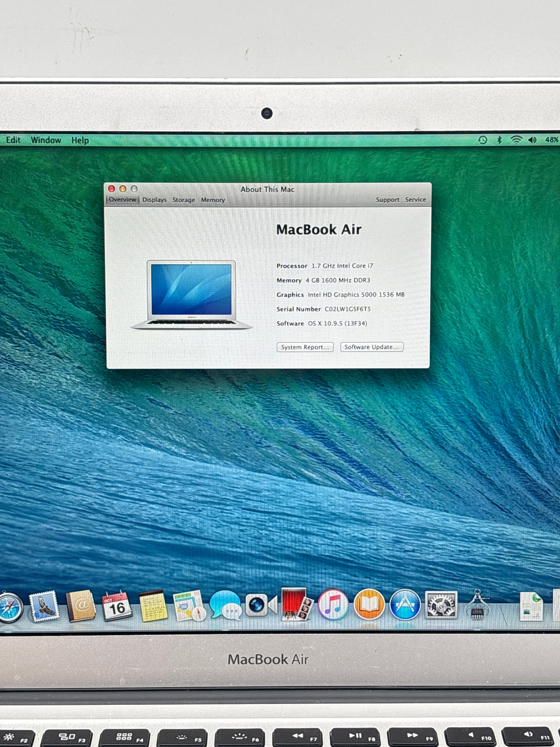Open Bluetooth status in menu bar
560x747 pixels.
(499, 140)
